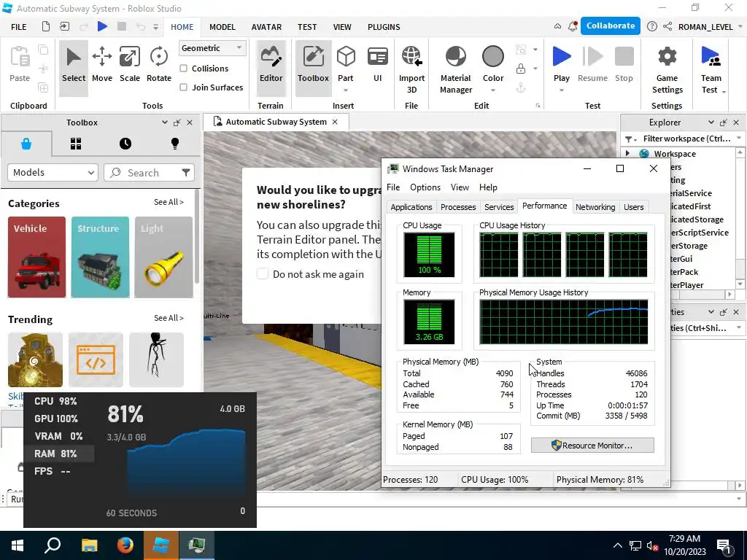Open the Geometric mode dropdown
747x560 pixels.
(212, 48)
